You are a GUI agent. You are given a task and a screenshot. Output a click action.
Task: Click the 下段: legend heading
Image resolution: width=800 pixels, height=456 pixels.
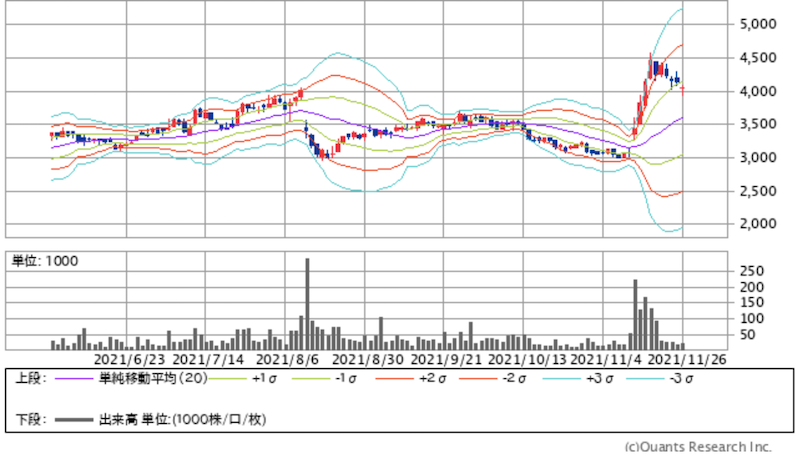(30, 420)
